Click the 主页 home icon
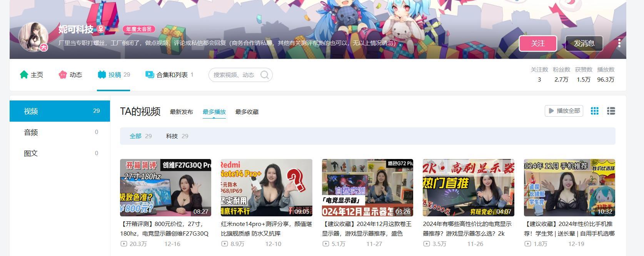 (24, 74)
